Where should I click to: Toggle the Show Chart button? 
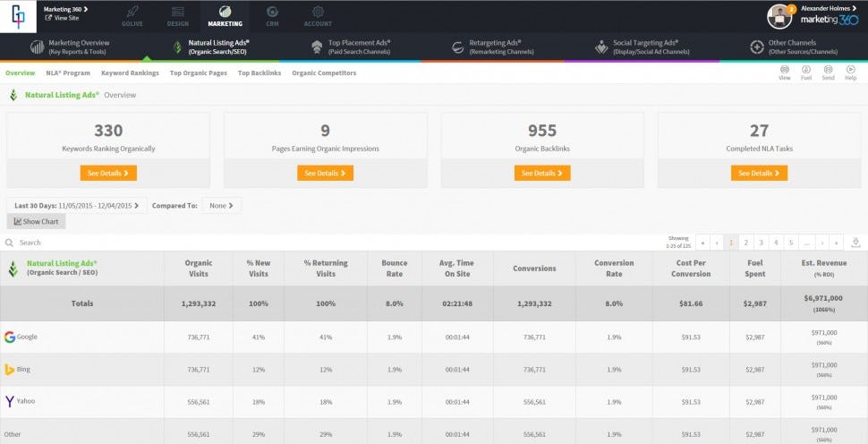pyautogui.click(x=37, y=221)
